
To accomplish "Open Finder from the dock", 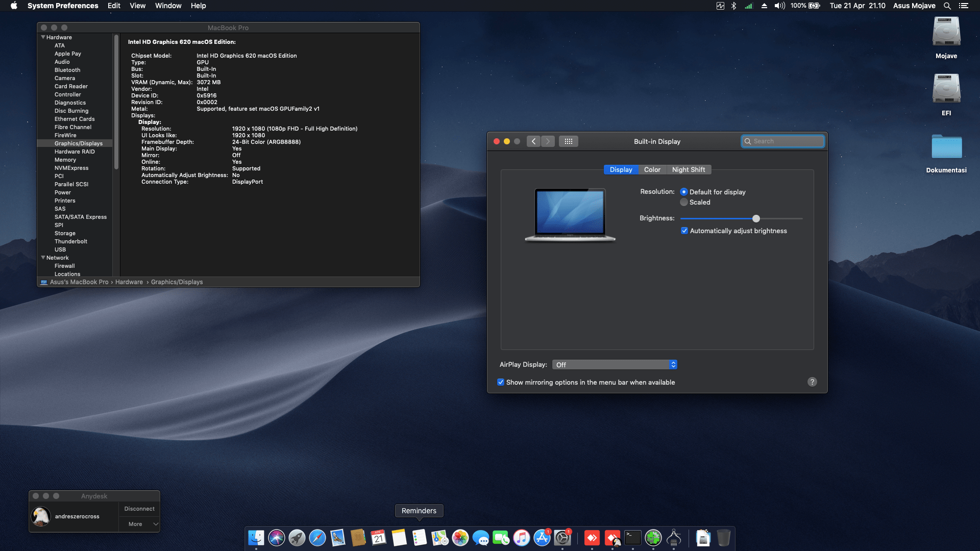I will click(256, 538).
